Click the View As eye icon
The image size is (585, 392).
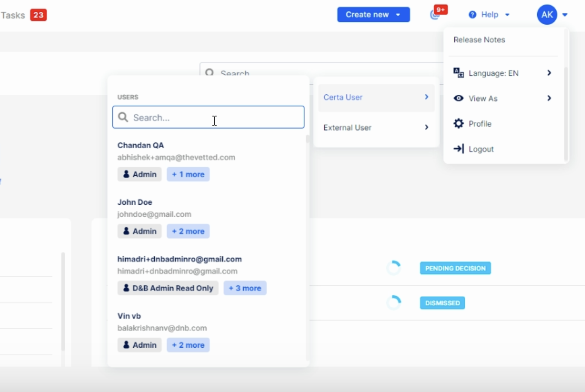point(458,98)
